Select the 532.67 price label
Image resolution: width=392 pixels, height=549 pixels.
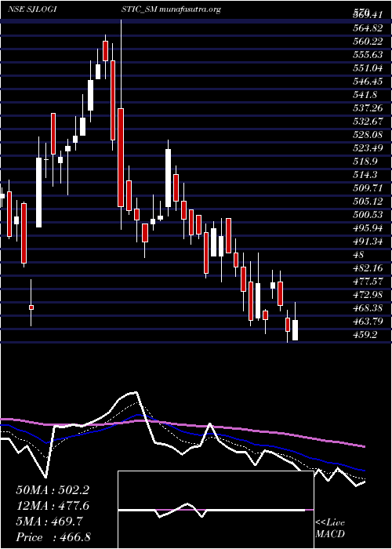369,122
